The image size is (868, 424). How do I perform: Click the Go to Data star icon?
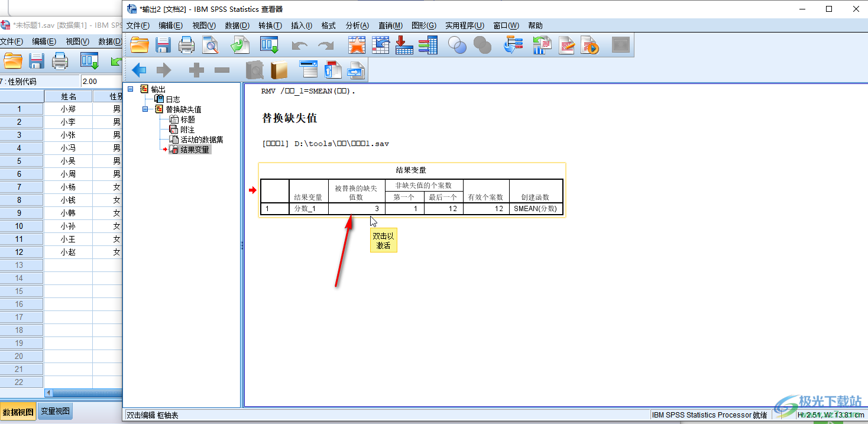(357, 45)
